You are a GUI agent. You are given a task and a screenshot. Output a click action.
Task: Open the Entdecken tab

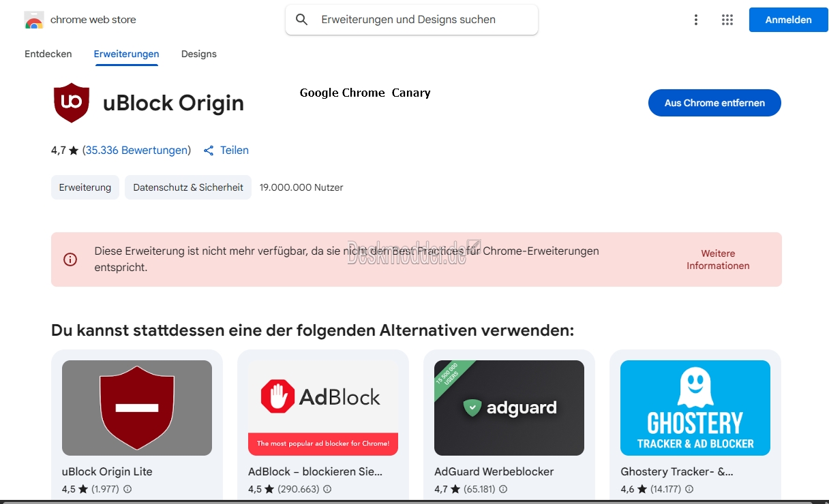48,54
